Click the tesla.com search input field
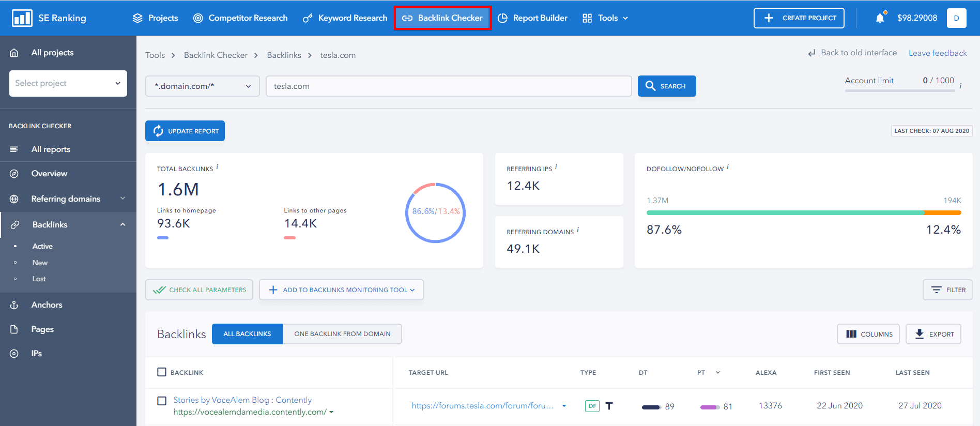This screenshot has width=980, height=426. [x=449, y=86]
